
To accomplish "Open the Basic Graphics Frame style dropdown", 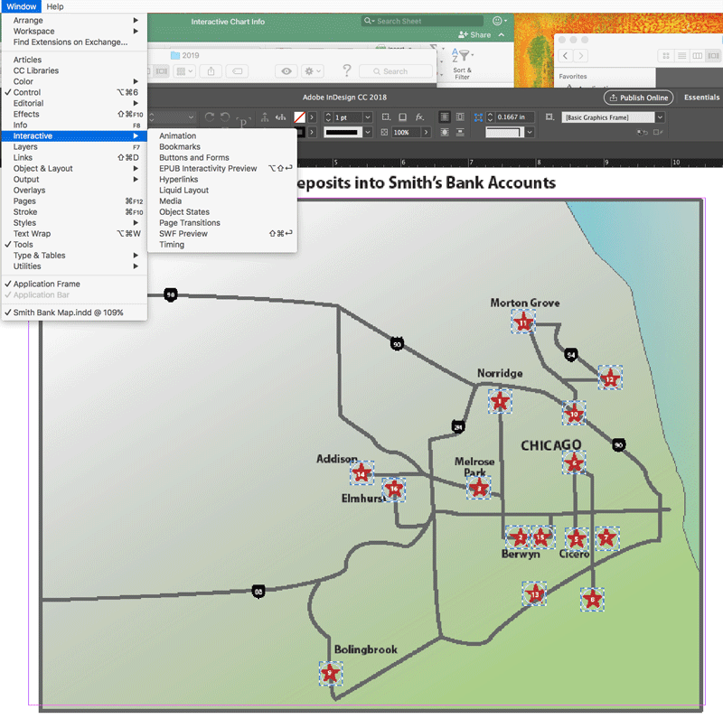I will pos(660,117).
